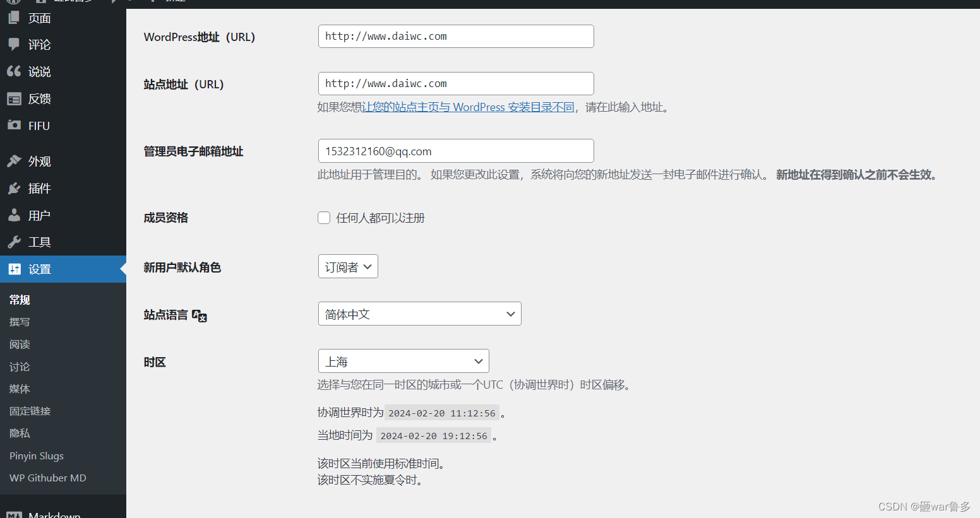This screenshot has height=518, width=980.
Task: Go to the 撰写 settings submenu
Action: [x=20, y=322]
